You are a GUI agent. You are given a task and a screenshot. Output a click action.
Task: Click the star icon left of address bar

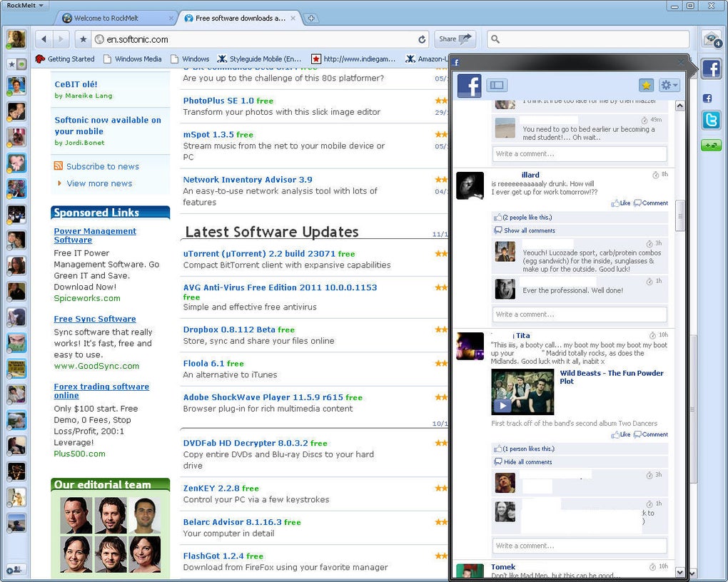pyautogui.click(x=83, y=39)
